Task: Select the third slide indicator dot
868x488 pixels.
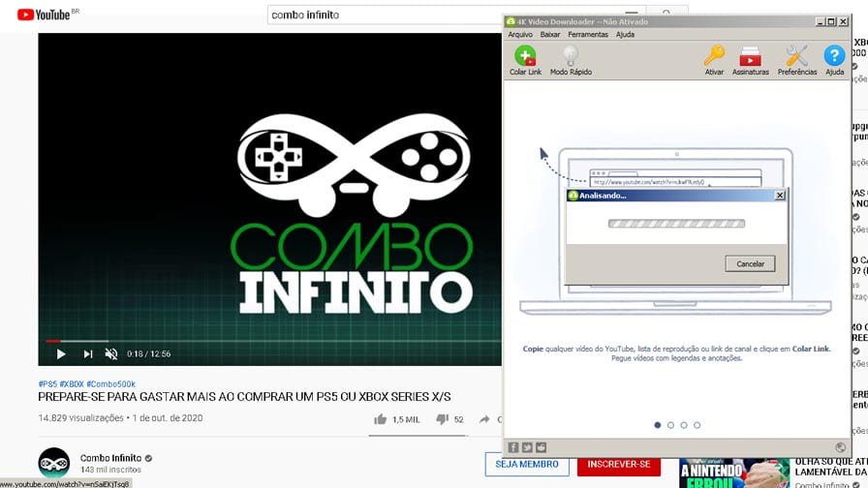Action: 684,425
